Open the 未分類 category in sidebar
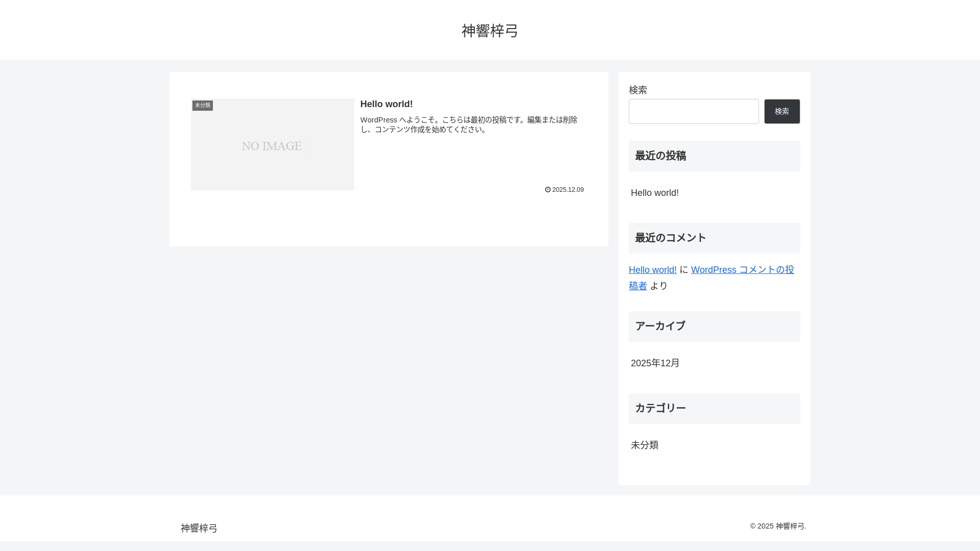This screenshot has height=551, width=980. (645, 445)
